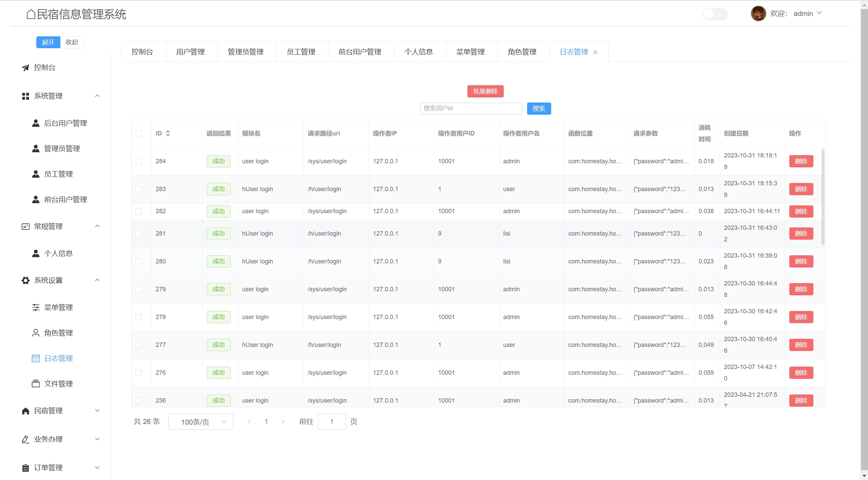Open the admin user dropdown arrow
Image resolution: width=868 pixels, height=480 pixels.
pyautogui.click(x=819, y=13)
